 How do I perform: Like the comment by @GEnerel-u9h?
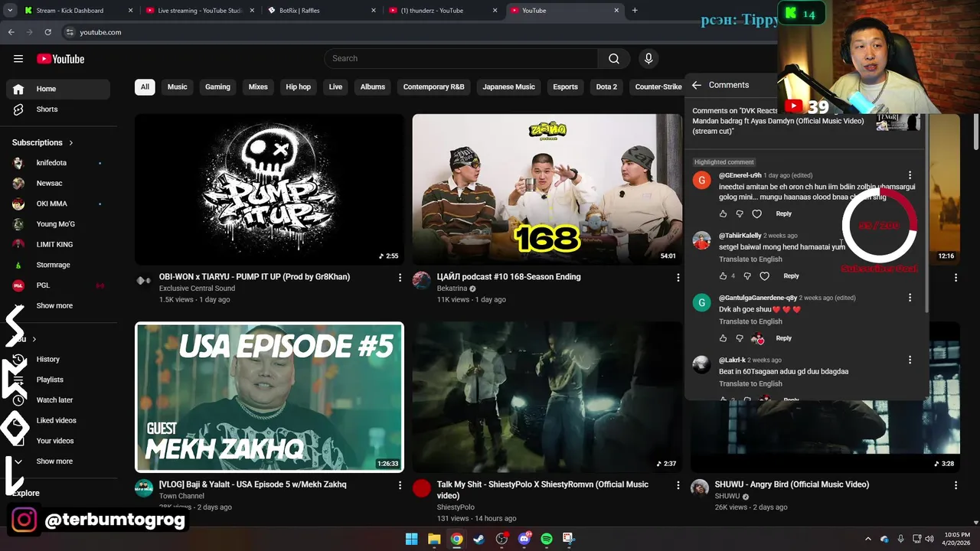(x=723, y=214)
